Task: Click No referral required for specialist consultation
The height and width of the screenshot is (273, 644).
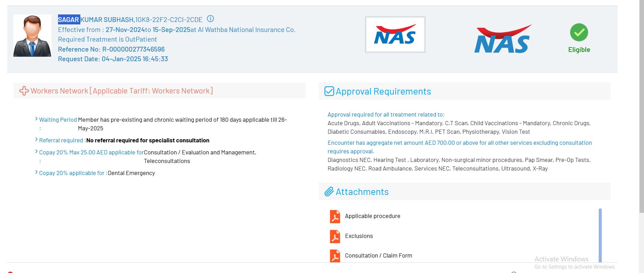Action: coord(148,140)
